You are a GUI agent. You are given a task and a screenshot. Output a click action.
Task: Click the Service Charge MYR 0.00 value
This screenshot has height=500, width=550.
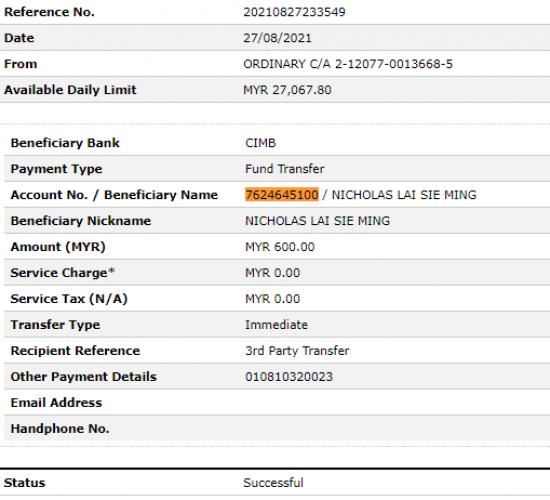(x=272, y=273)
